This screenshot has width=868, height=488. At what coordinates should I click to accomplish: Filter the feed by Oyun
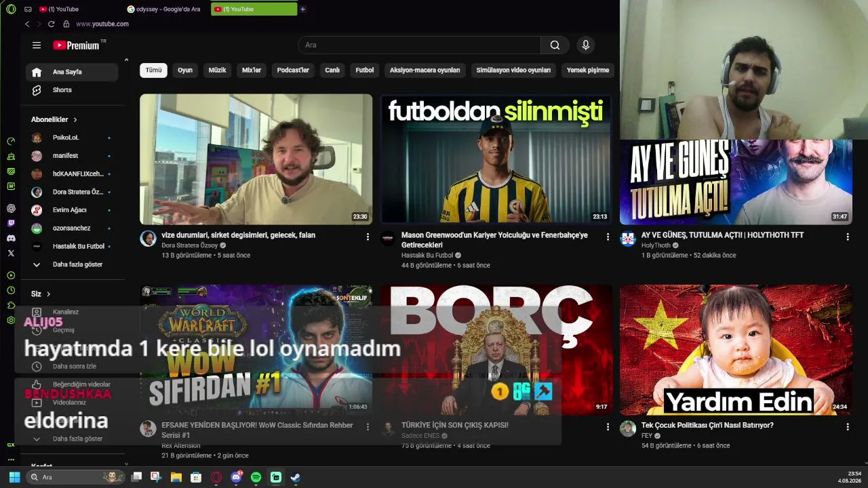(185, 70)
